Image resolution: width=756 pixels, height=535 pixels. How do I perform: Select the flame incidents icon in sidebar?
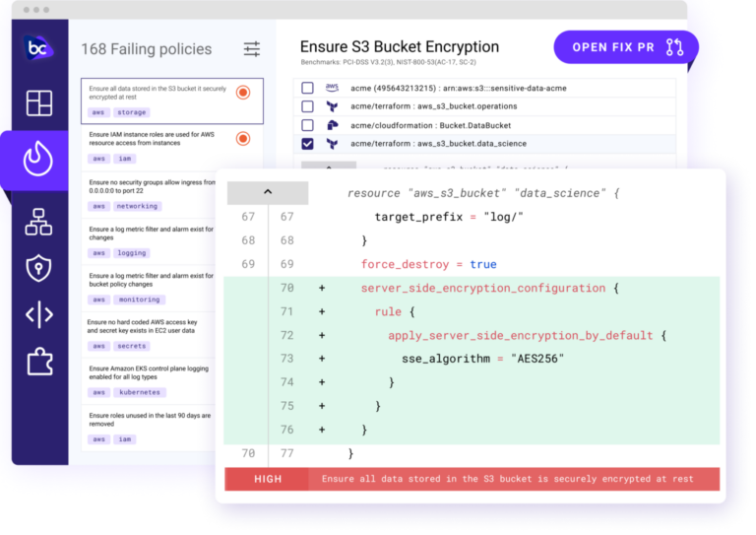(x=38, y=159)
